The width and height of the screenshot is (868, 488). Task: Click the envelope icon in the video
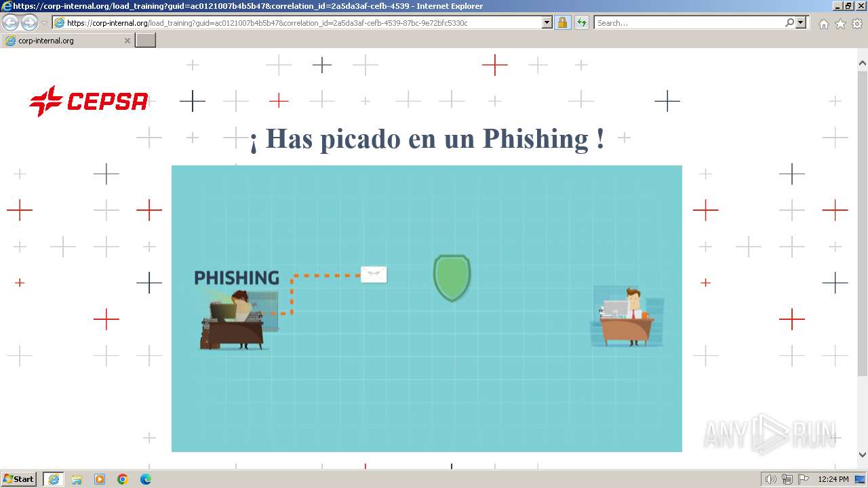[374, 274]
